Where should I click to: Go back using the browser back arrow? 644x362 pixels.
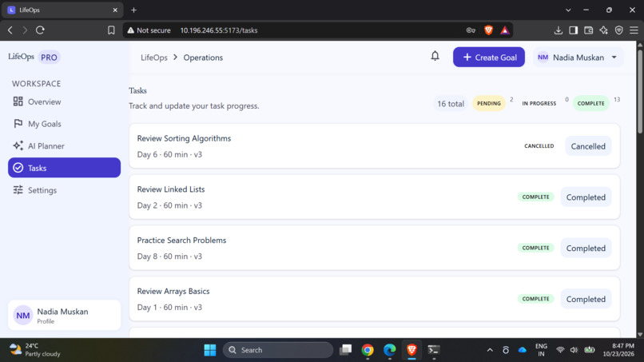tap(10, 30)
